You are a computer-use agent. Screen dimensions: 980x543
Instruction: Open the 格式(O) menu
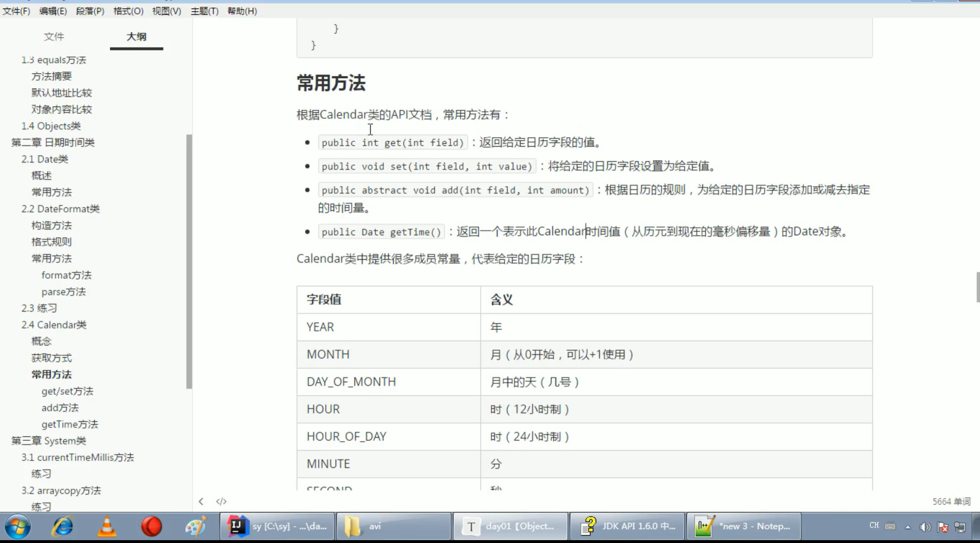(x=128, y=11)
